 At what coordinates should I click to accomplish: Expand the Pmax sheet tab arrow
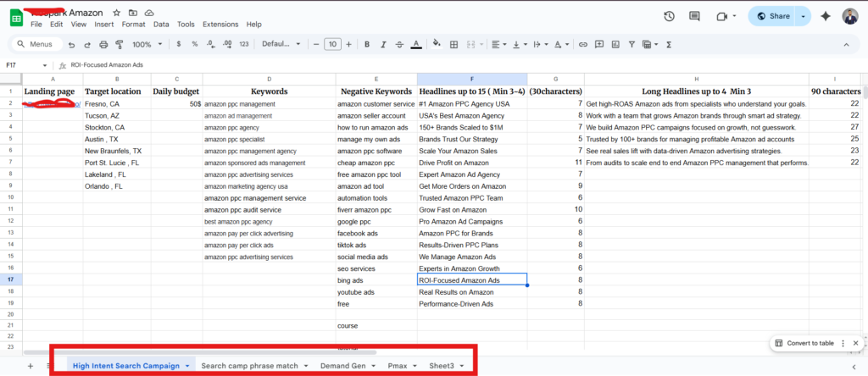pyautogui.click(x=414, y=366)
